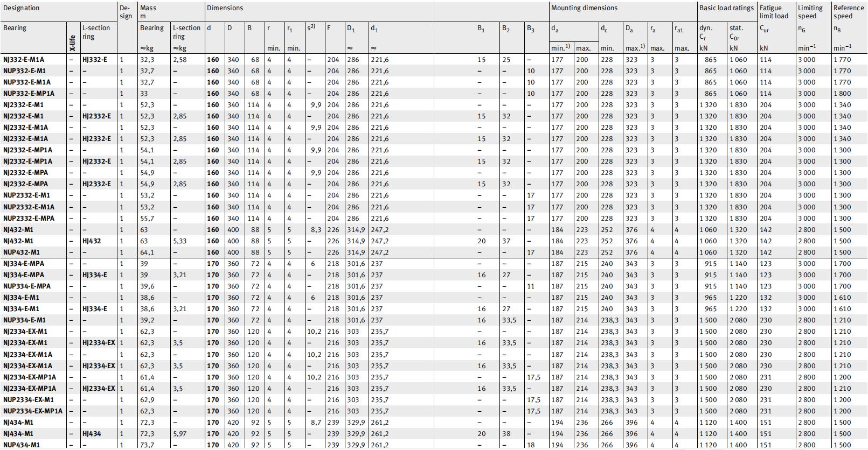
Task: Click the stat. C0r column header
Action: (x=736, y=32)
